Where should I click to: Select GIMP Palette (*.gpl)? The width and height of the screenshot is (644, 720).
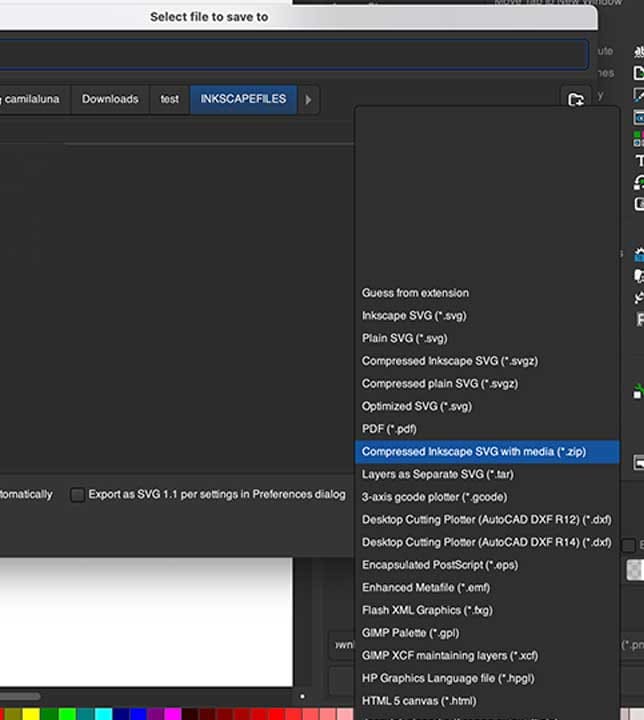pyautogui.click(x=487, y=633)
